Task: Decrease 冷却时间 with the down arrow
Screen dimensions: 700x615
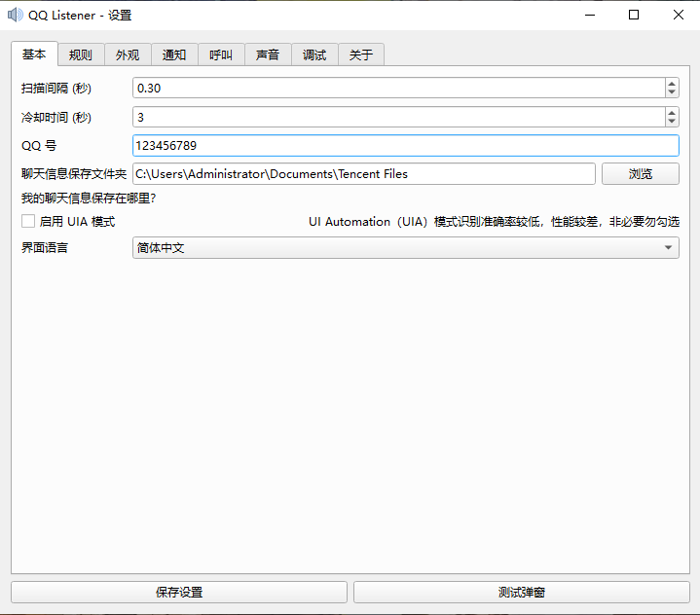Action: (x=672, y=122)
